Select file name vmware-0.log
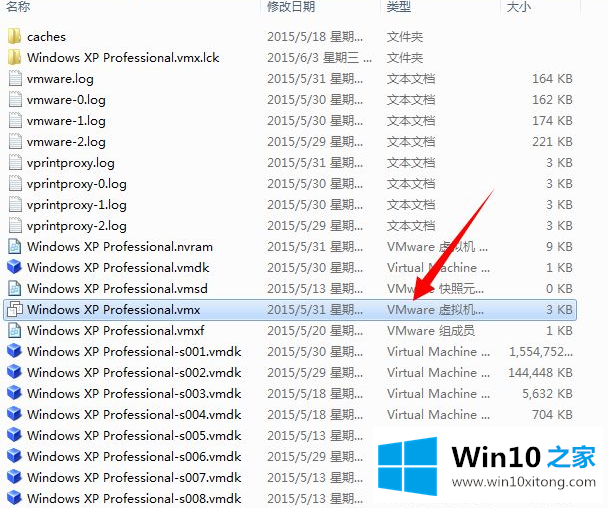Viewport: 608px width, 508px height. [66, 100]
